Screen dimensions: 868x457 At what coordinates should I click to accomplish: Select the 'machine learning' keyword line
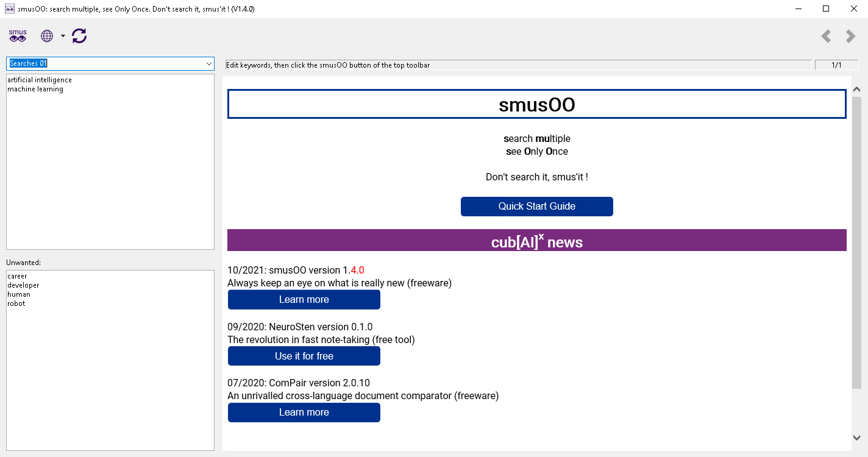tap(35, 89)
